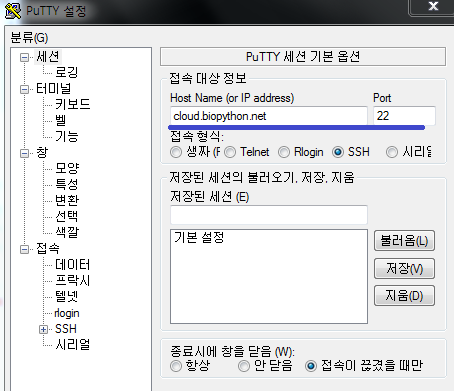This screenshot has width=454, height=391.
Task: Open 데이터 settings
Action: (x=72, y=264)
